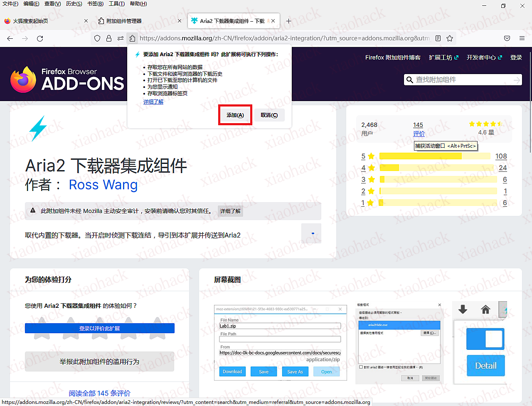This screenshot has width=532, height=406.
Task: Filter reviews by 3 stars
Action: 368,179
